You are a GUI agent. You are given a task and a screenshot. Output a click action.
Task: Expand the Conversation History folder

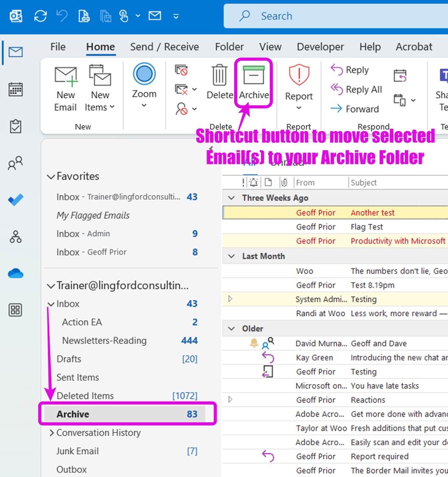51,432
